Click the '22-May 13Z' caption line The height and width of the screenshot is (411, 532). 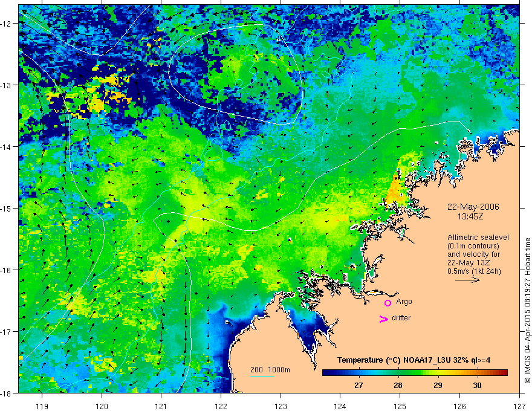469,263
